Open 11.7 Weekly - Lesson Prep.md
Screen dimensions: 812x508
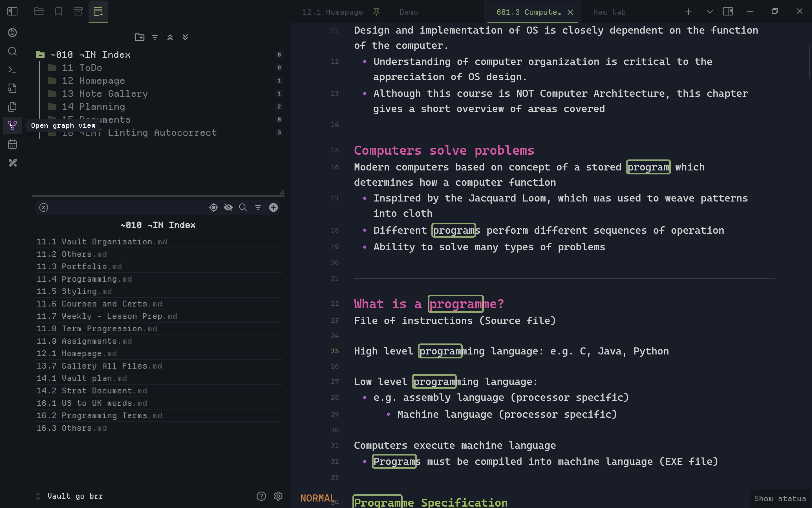coord(159,316)
